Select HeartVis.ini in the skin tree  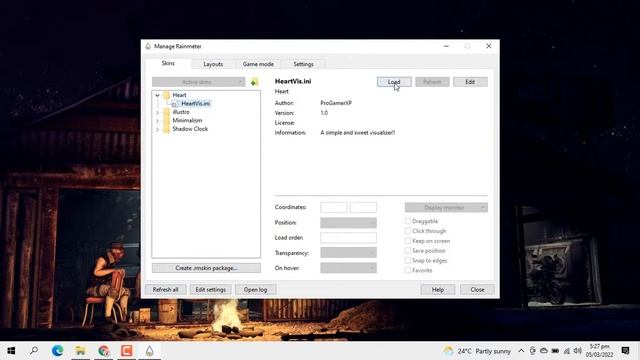click(x=196, y=104)
